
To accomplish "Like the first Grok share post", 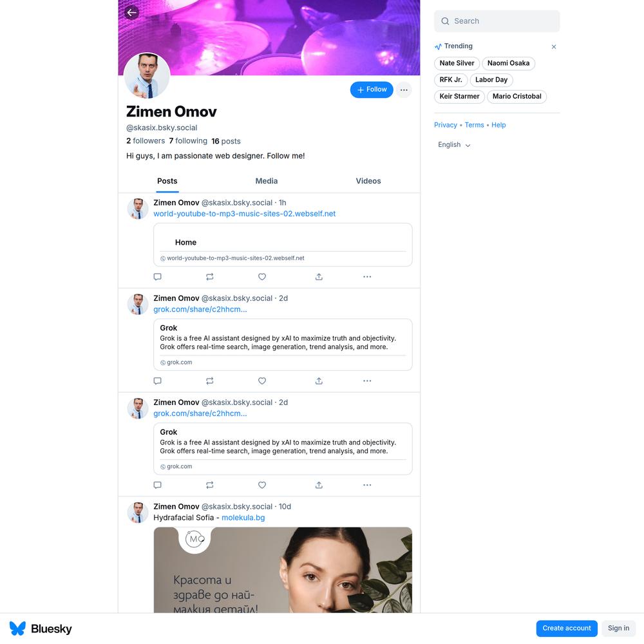I will (x=262, y=381).
